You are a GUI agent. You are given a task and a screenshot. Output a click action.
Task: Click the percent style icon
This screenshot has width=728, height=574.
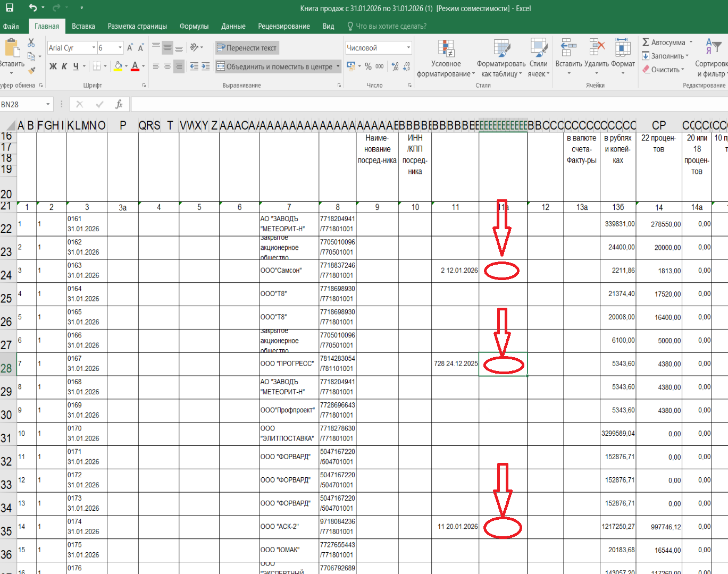pos(368,66)
